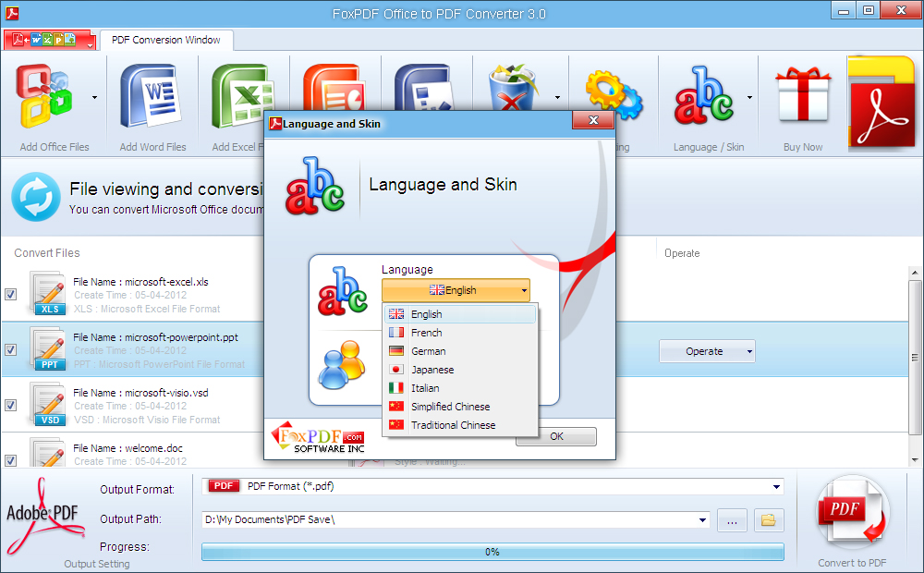The width and height of the screenshot is (924, 573).
Task: Click the Buy Now gift icon
Action: 803,94
